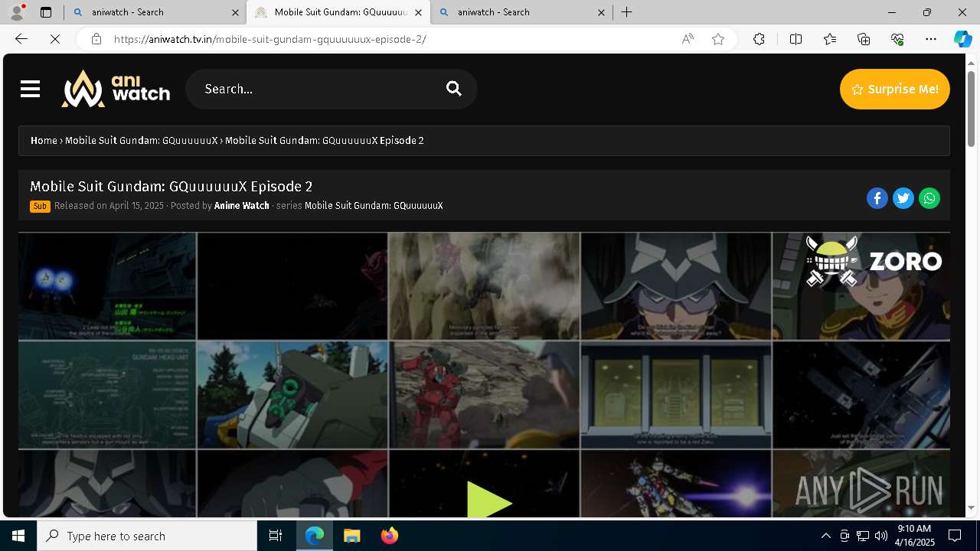Go back to previous page
980x551 pixels.
[x=21, y=39]
